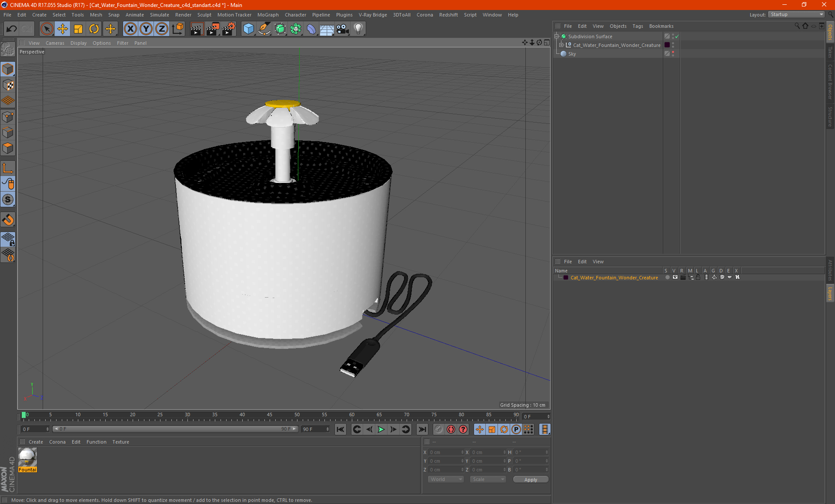Toggle Subdivision Surface green enable checkmark

pos(677,36)
